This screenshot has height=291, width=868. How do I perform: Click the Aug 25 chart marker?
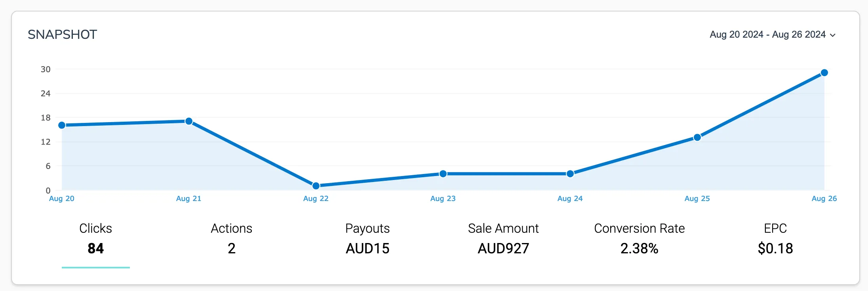click(x=697, y=137)
